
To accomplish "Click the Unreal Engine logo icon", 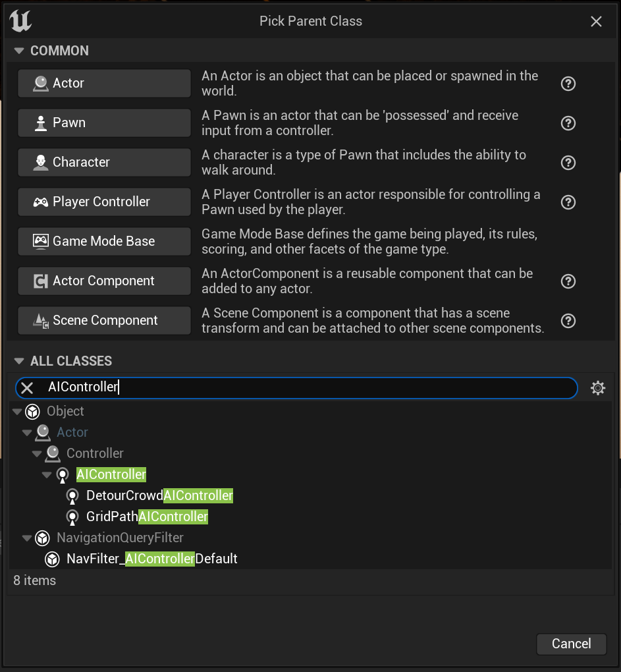I will (x=20, y=20).
